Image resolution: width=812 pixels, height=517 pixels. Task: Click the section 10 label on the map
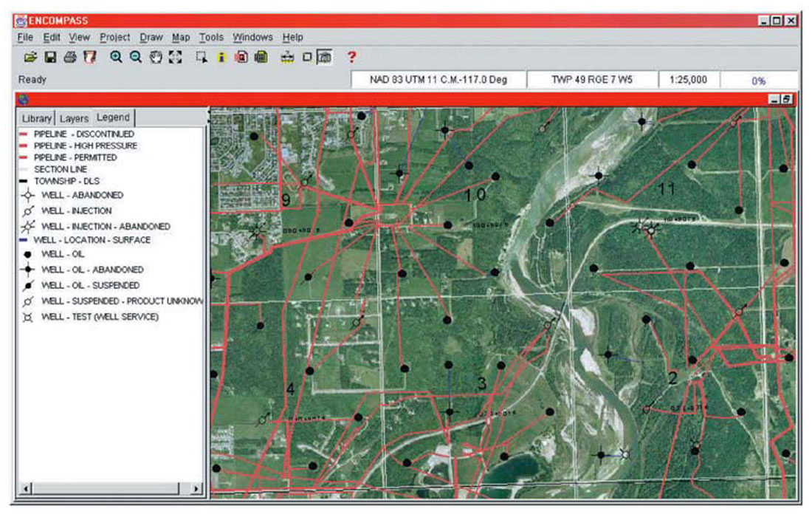coord(475,195)
